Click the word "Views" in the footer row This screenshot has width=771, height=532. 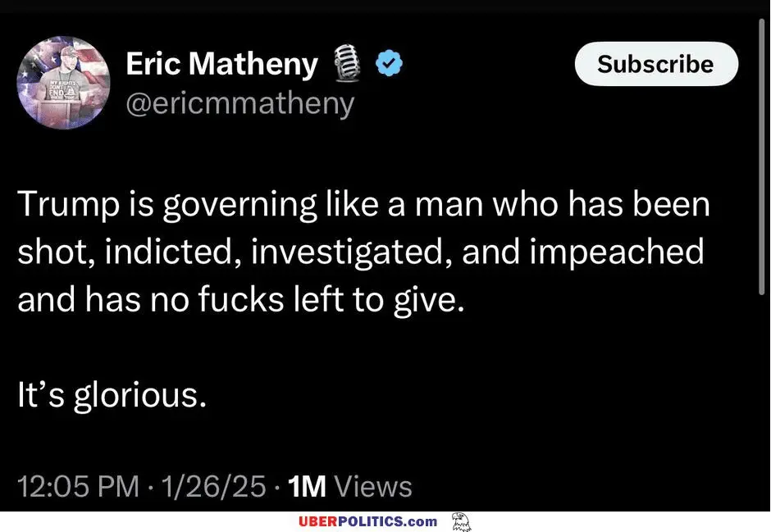tap(374, 487)
